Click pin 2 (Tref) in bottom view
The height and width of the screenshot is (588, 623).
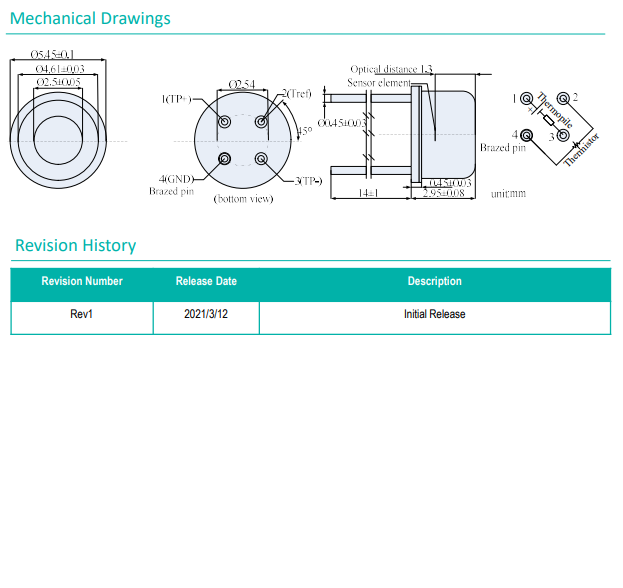point(262,122)
